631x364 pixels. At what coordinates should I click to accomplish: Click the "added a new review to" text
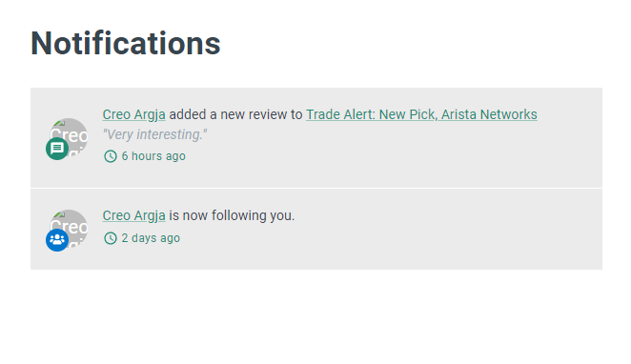[x=235, y=114]
